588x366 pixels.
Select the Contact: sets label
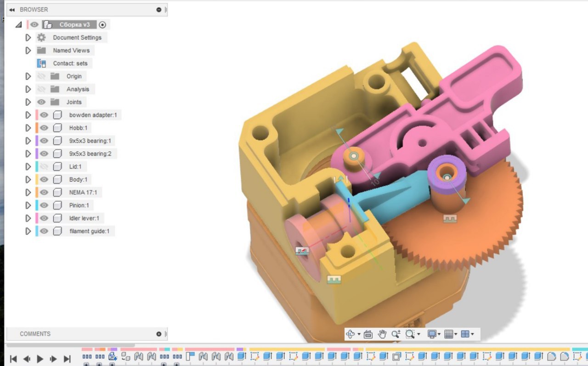tap(70, 63)
